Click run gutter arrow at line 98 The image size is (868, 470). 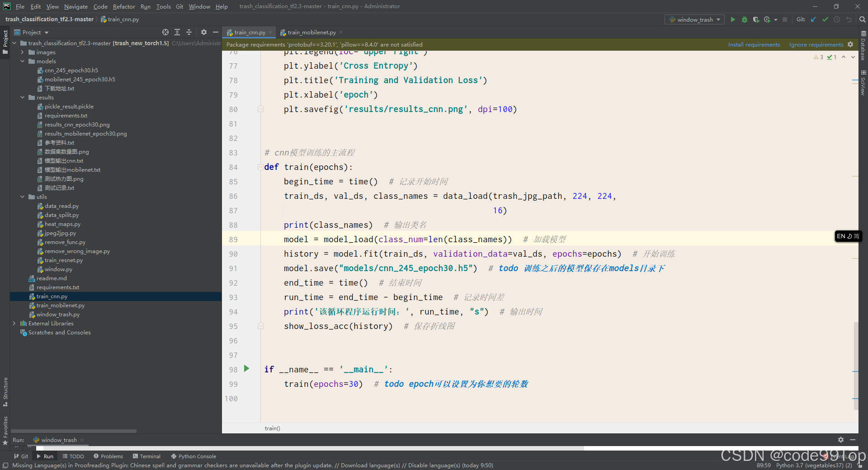point(246,368)
